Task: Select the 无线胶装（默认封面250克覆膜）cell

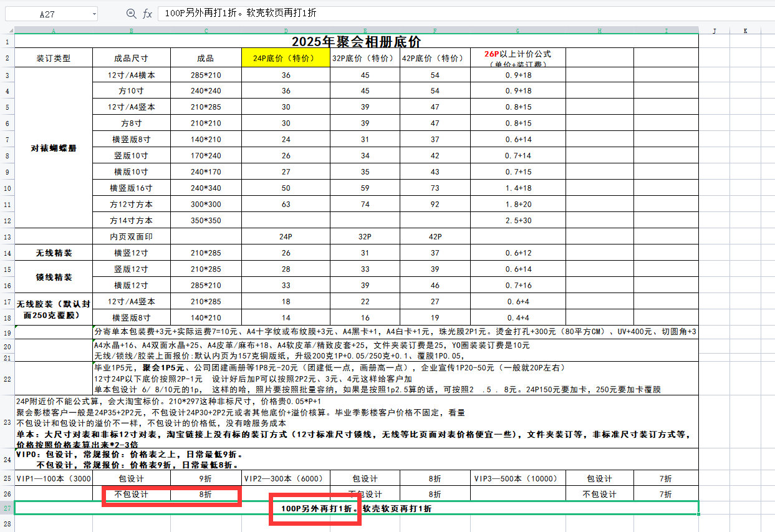Action: pos(54,309)
